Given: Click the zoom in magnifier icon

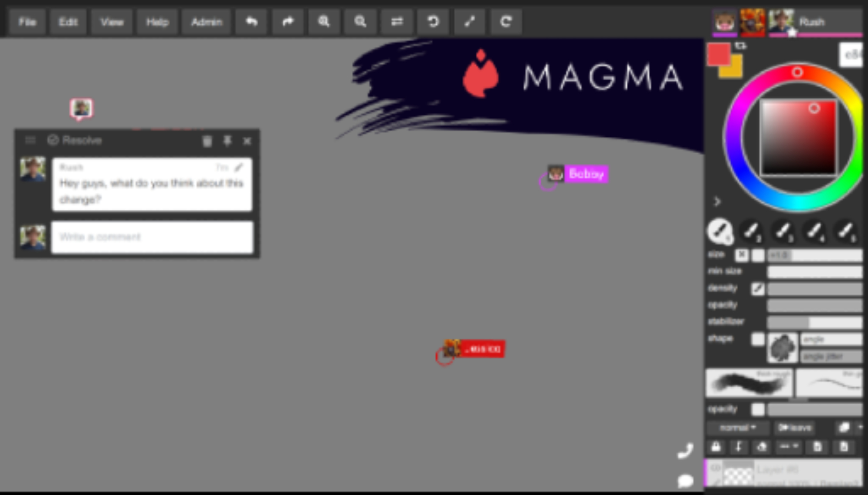Looking at the screenshot, I should coord(324,22).
